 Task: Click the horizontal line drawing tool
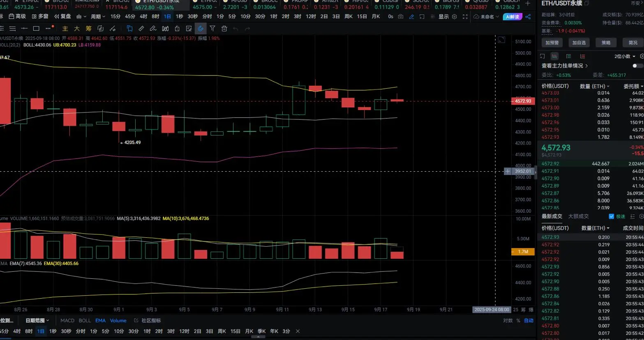24,28
